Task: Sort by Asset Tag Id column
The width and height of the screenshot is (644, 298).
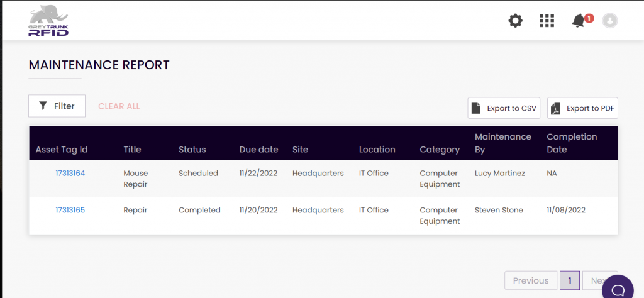Action: (x=62, y=150)
